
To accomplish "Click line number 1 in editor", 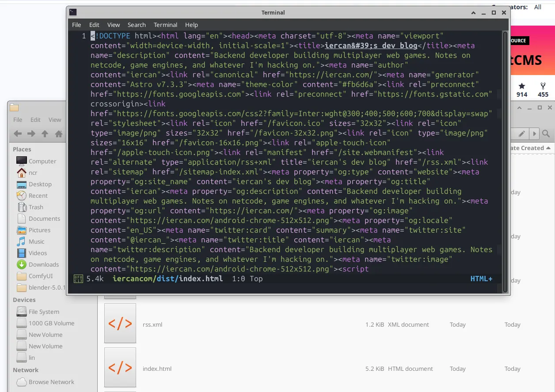I will coord(84,36).
